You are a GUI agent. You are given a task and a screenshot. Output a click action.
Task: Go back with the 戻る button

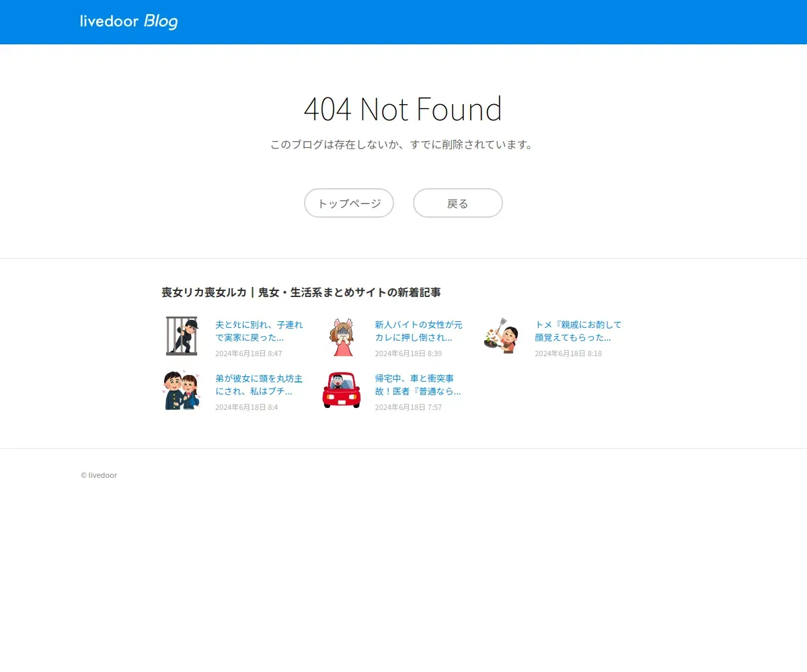point(458,203)
